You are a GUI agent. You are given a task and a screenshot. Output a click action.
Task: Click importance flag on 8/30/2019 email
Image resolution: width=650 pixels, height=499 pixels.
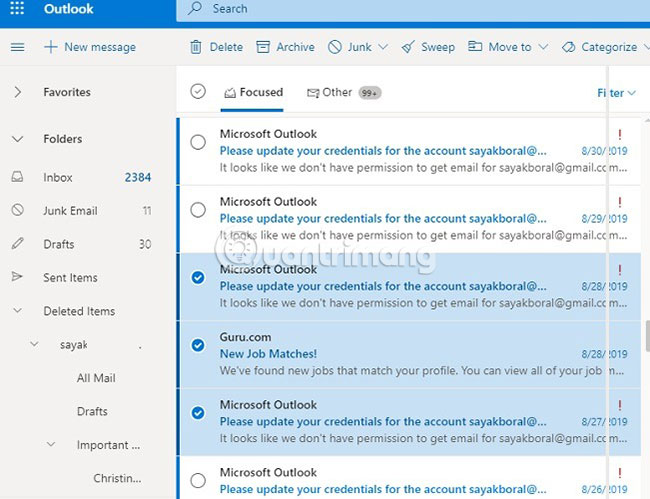tap(620, 134)
